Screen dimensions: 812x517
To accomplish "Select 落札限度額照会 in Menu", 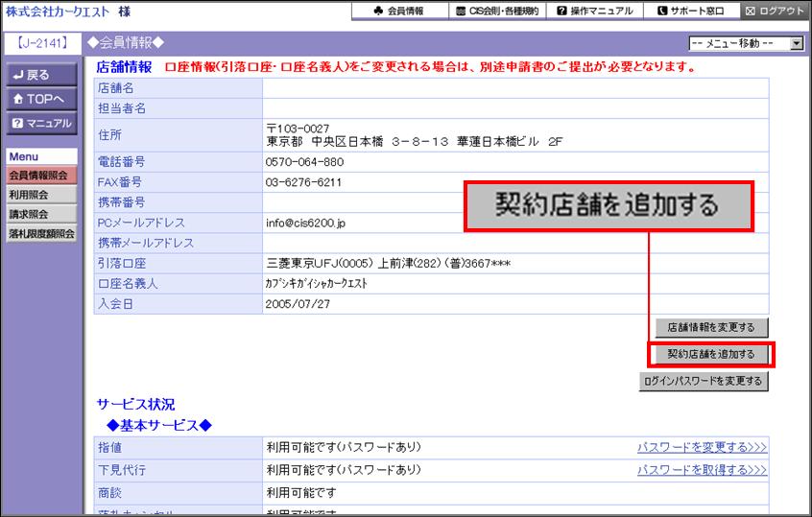I will pyautogui.click(x=41, y=233).
